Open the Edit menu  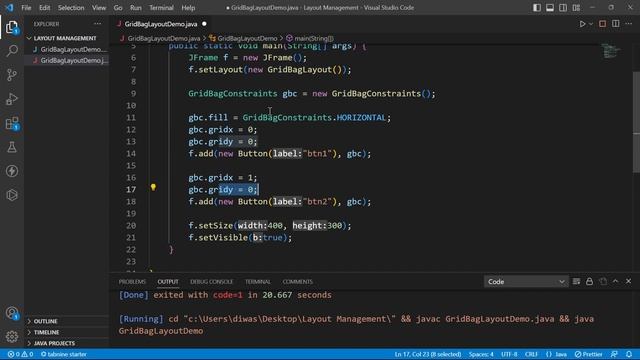tap(44, 8)
